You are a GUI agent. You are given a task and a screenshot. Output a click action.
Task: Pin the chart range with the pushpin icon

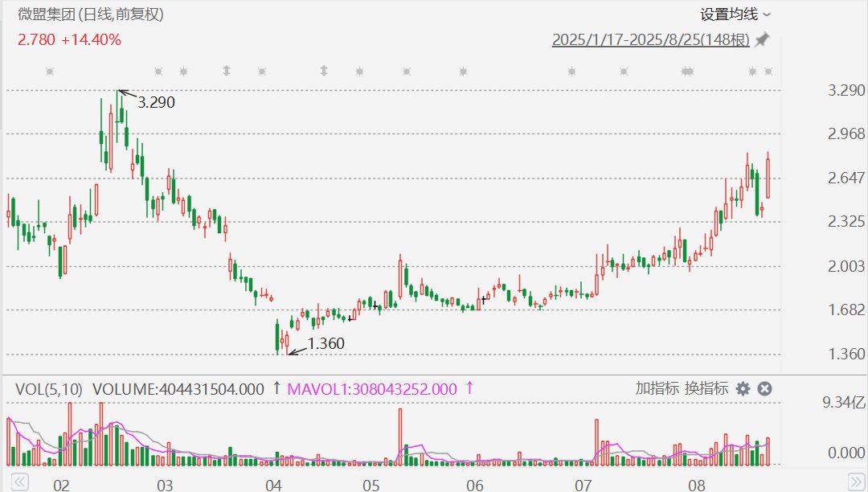tap(762, 40)
